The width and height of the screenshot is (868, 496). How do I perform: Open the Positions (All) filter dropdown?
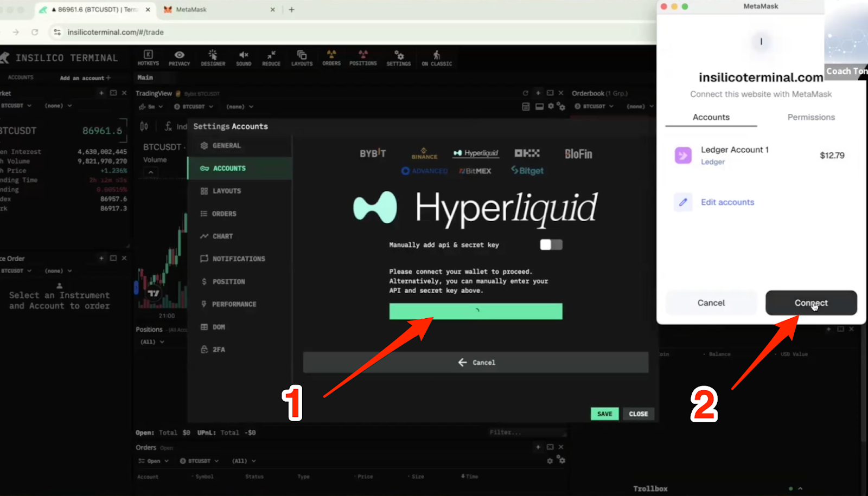tap(152, 342)
